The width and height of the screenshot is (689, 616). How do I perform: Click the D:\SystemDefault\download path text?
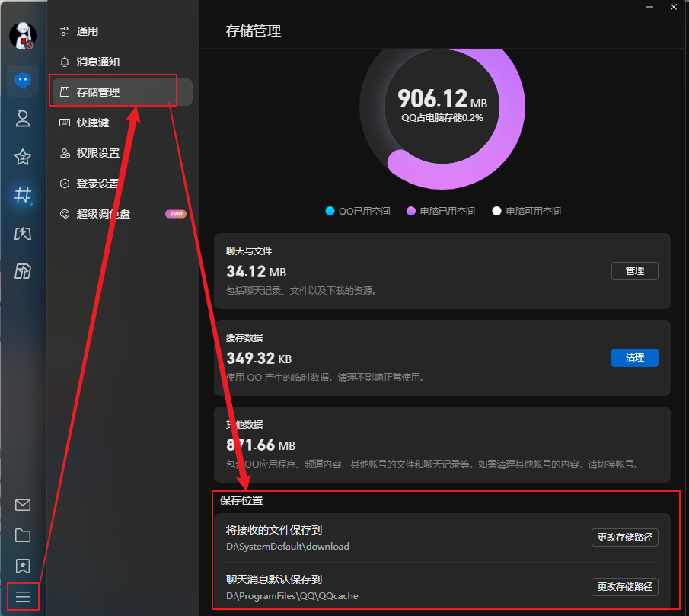click(x=288, y=547)
